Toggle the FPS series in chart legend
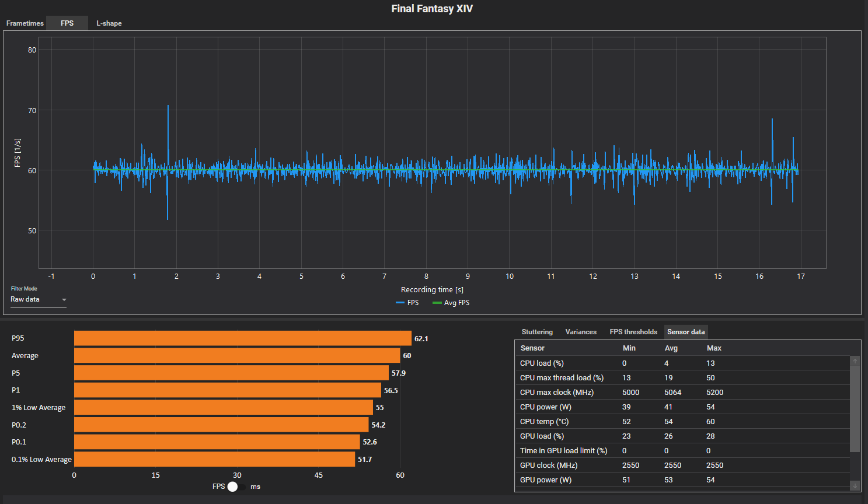 (x=407, y=303)
